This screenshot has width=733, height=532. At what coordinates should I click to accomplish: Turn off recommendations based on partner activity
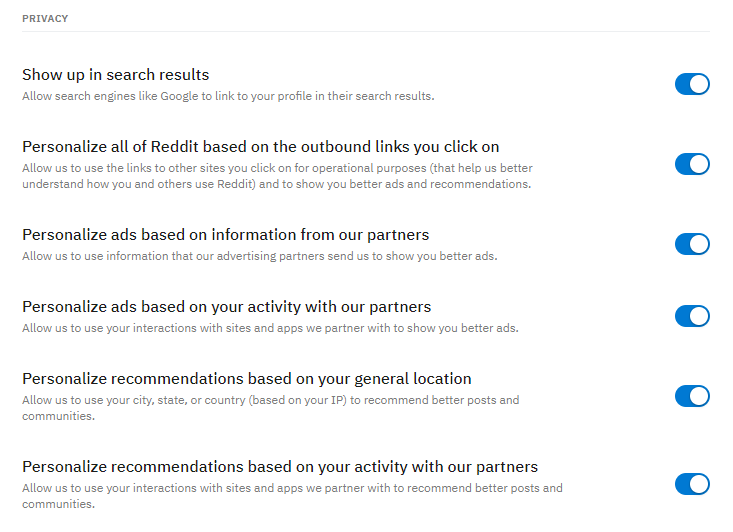pos(692,484)
